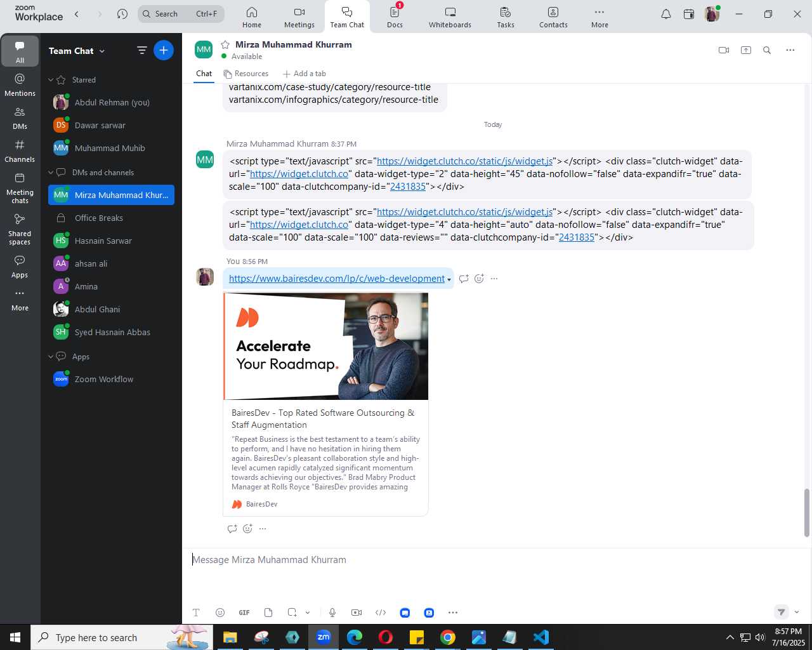Click the share screen icon in header
Screen dimensions: 812x650
[746, 50]
